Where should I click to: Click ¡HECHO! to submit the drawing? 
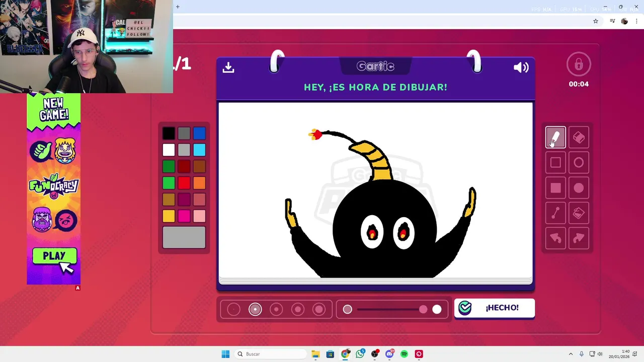(495, 308)
